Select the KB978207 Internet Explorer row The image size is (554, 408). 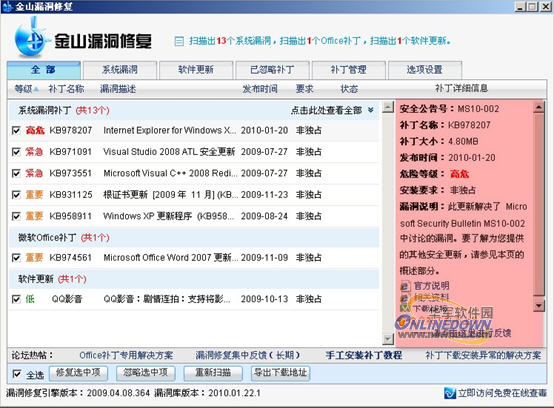[x=194, y=130]
